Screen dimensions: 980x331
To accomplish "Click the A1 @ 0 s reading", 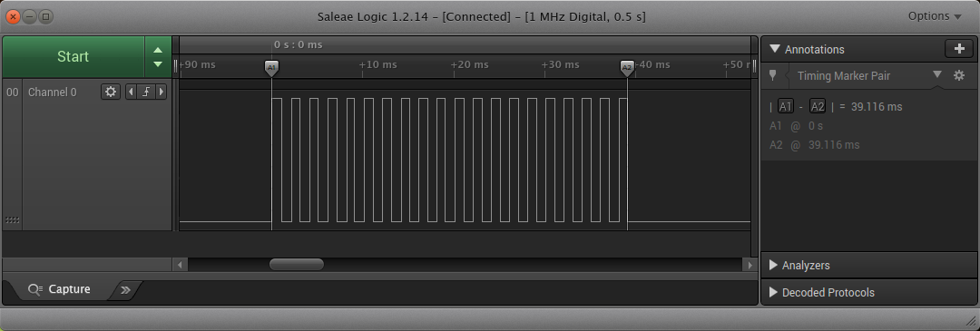I will [796, 126].
